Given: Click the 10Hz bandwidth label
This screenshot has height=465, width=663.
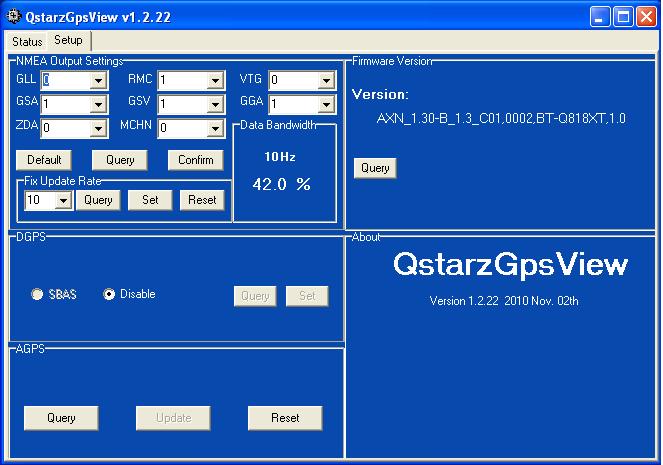Looking at the screenshot, I should 280,157.
